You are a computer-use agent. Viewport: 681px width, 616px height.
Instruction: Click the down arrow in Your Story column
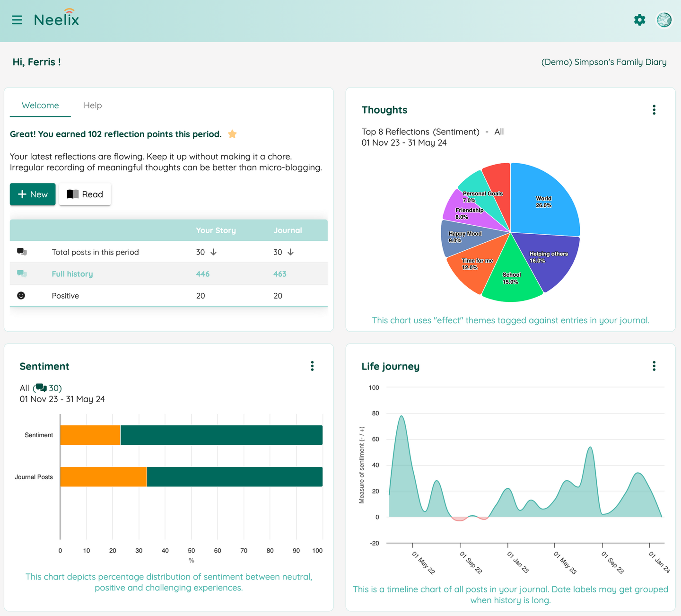tap(213, 252)
